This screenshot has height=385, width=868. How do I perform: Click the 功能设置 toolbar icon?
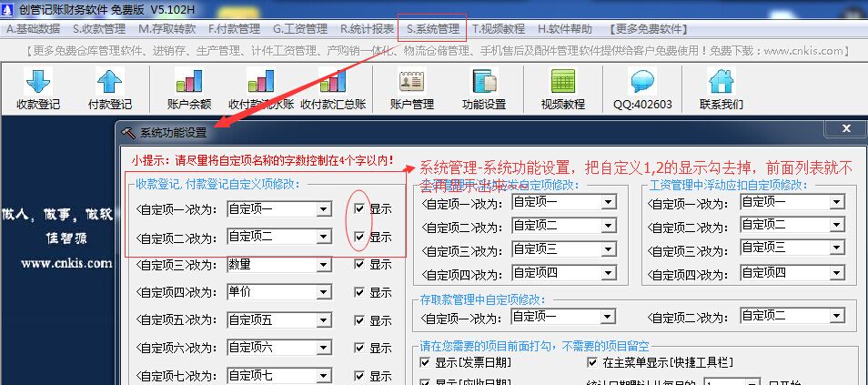(x=483, y=88)
